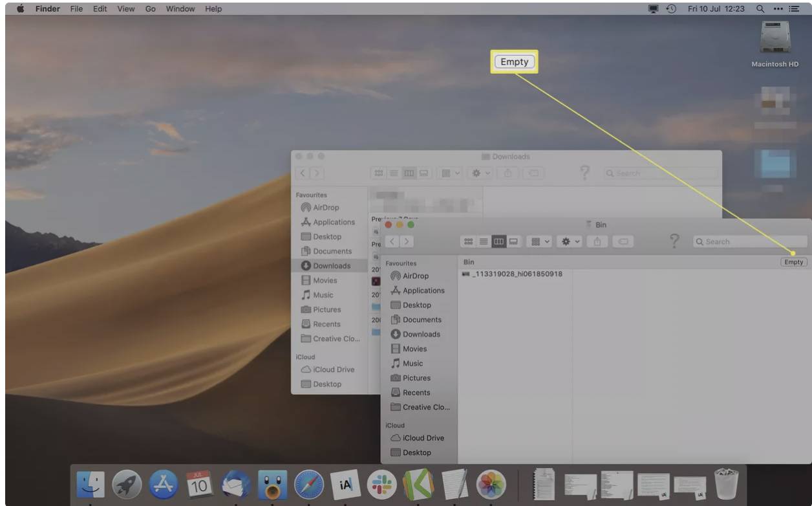Switch Bin window to list view
Viewport: 812px width, 506px height.
coord(484,241)
